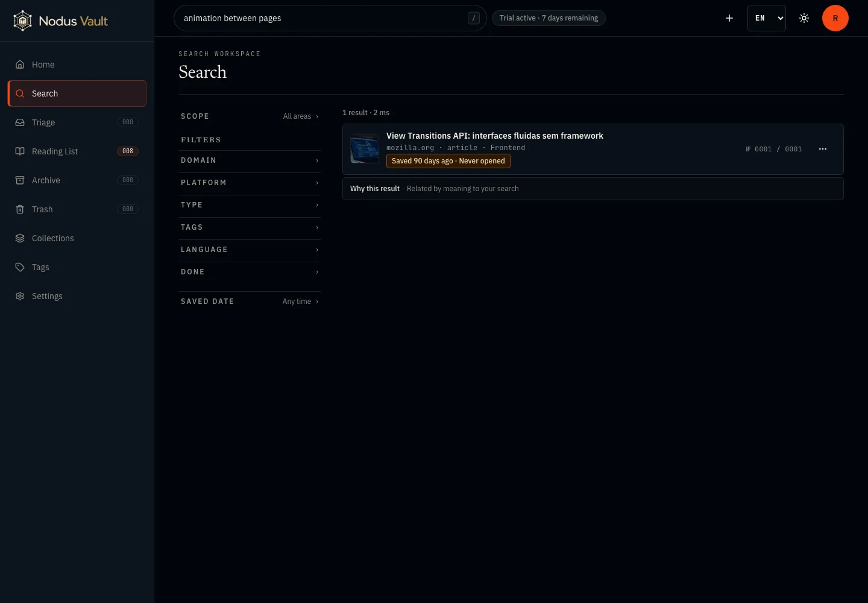Screen dimensions: 868x603
Task: Click the result thumbnail image
Action: tap(365, 149)
